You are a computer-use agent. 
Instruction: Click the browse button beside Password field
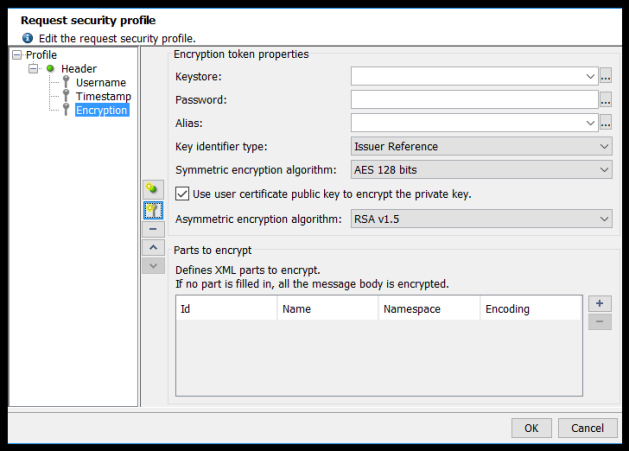(x=606, y=100)
